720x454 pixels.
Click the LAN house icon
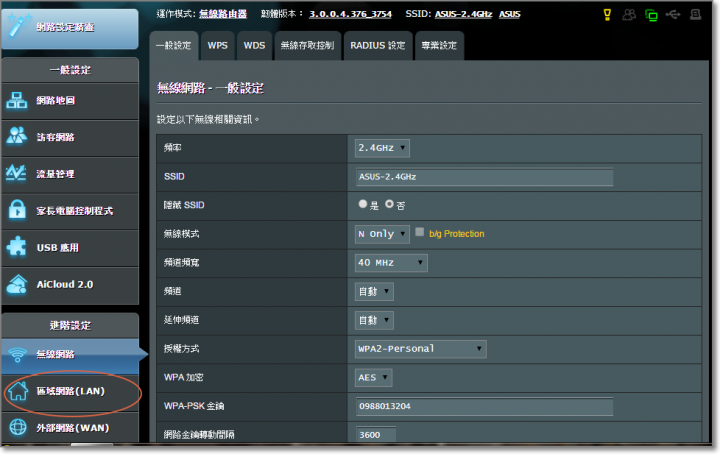click(18, 391)
